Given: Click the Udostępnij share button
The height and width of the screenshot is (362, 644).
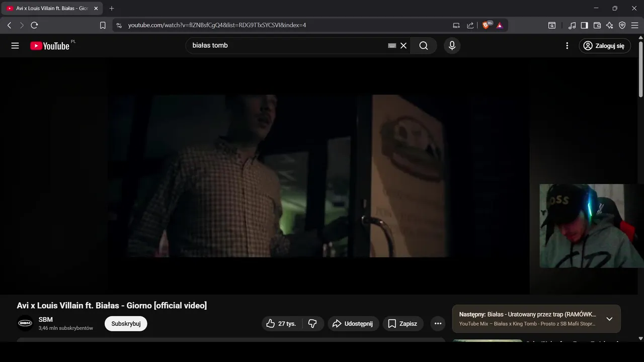Looking at the screenshot, I should click(354, 324).
